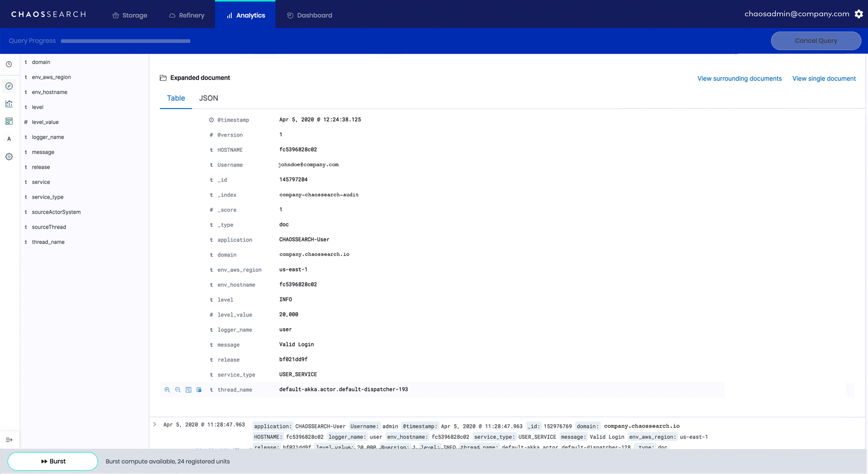Image resolution: width=868 pixels, height=474 pixels.
Task: Select the Analytics tab
Action: coord(245,15)
